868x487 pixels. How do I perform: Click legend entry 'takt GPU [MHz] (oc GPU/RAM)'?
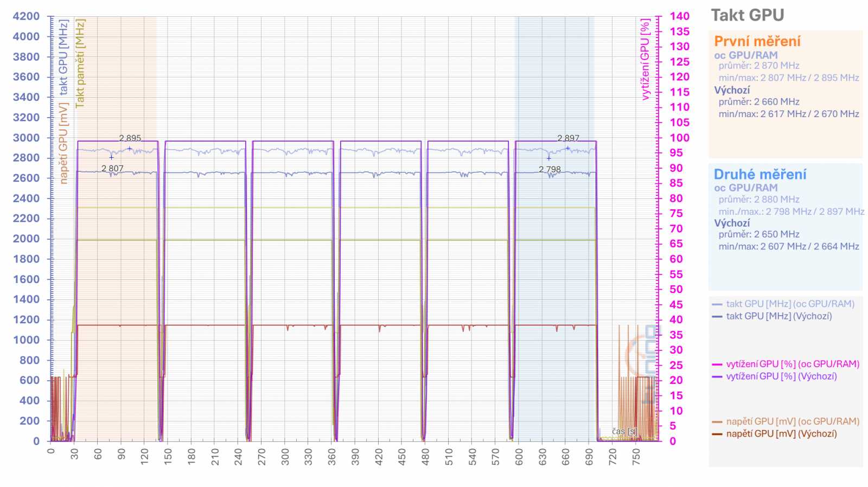790,304
